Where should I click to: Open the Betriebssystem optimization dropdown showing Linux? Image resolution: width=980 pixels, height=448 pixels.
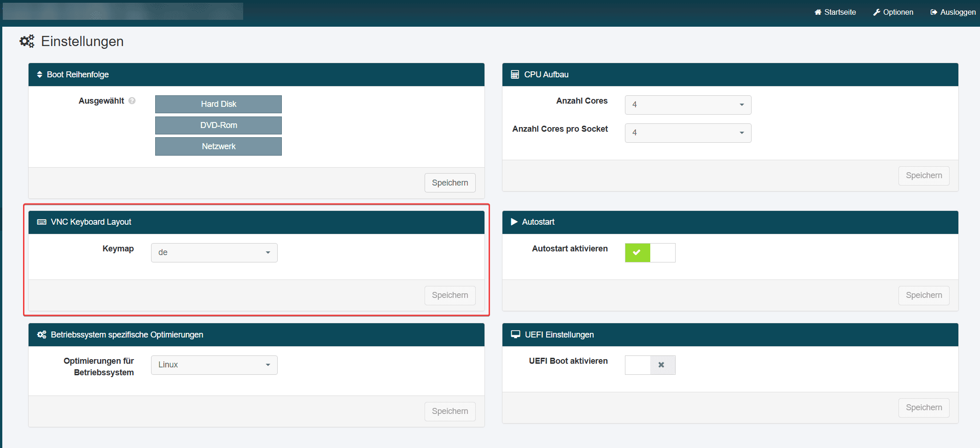pyautogui.click(x=214, y=365)
